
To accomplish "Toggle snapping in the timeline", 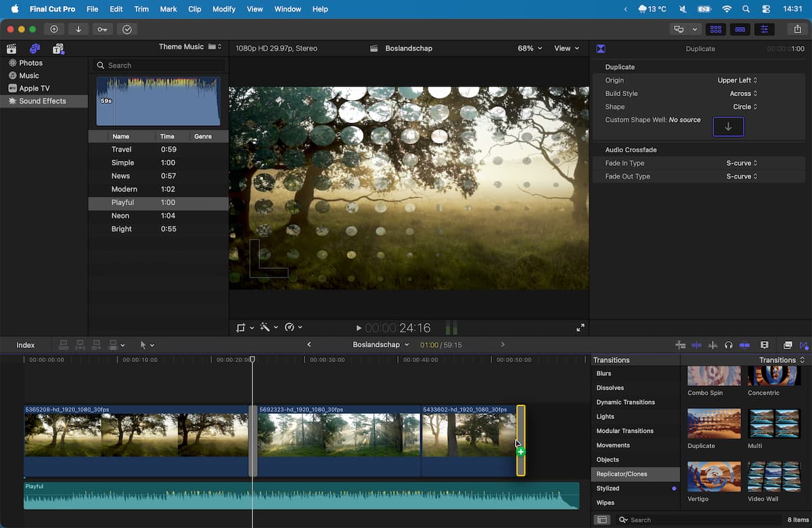I will click(744, 345).
